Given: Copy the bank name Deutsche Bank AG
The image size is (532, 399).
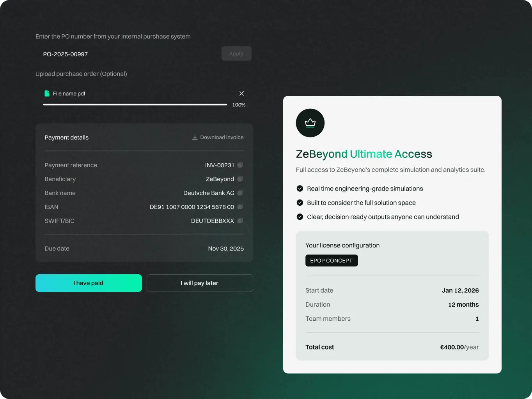Looking at the screenshot, I should (x=240, y=193).
